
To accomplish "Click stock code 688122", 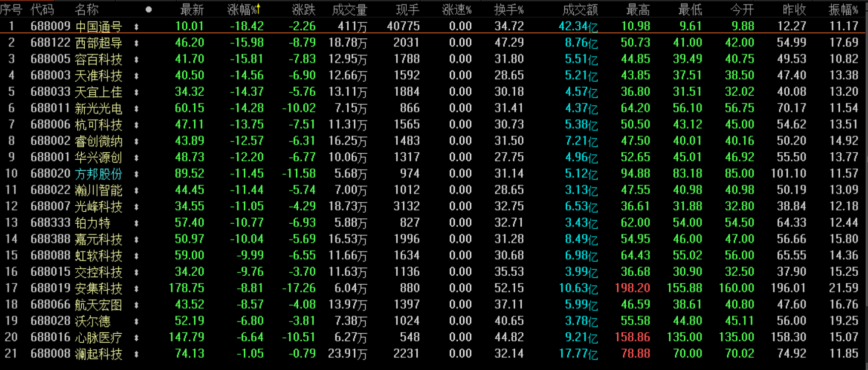I will 51,43.
